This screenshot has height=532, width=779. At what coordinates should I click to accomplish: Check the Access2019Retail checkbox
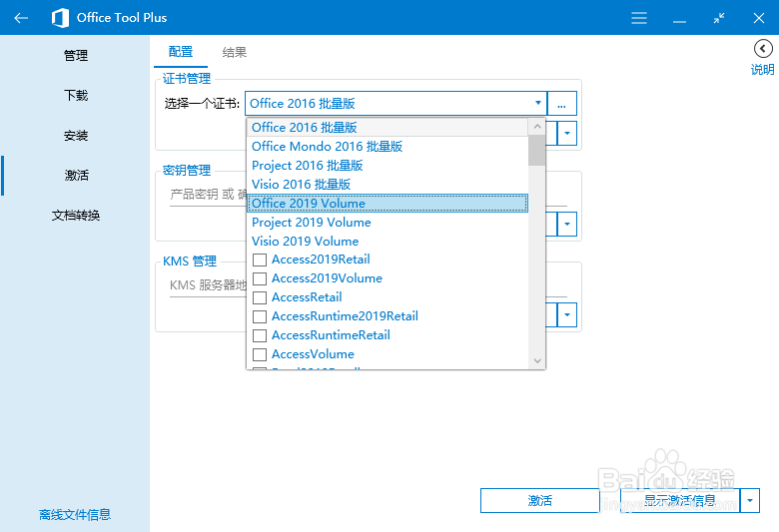click(x=260, y=260)
